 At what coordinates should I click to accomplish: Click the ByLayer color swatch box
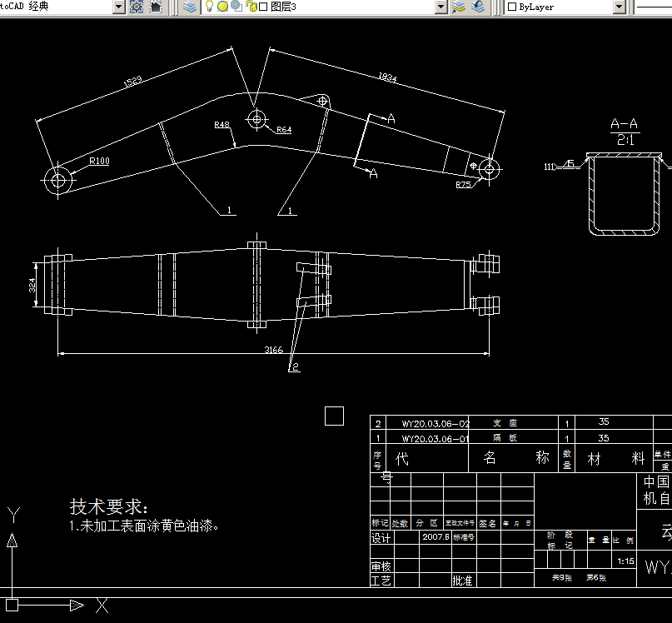pyautogui.click(x=512, y=7)
